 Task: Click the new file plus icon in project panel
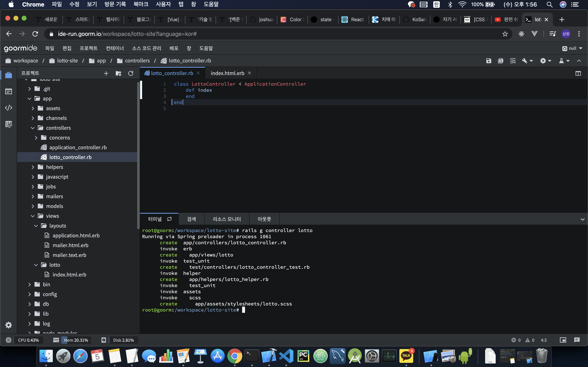click(x=106, y=73)
